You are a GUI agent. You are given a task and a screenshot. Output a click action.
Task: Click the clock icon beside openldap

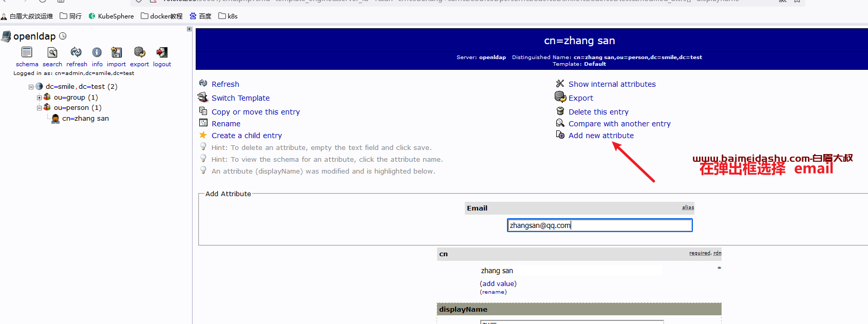[63, 36]
